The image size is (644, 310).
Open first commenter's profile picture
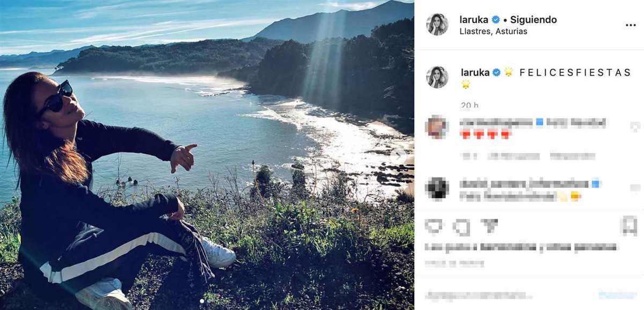[x=437, y=127]
